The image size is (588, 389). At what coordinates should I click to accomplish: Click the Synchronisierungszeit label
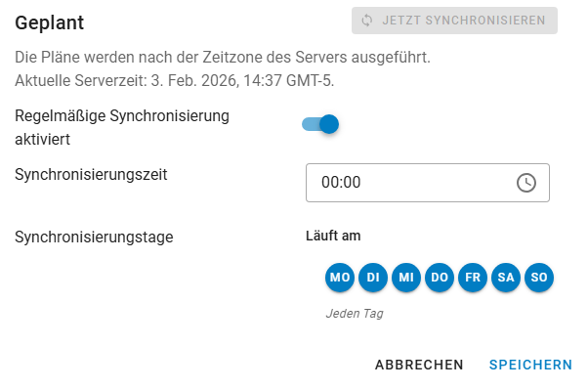point(91,175)
